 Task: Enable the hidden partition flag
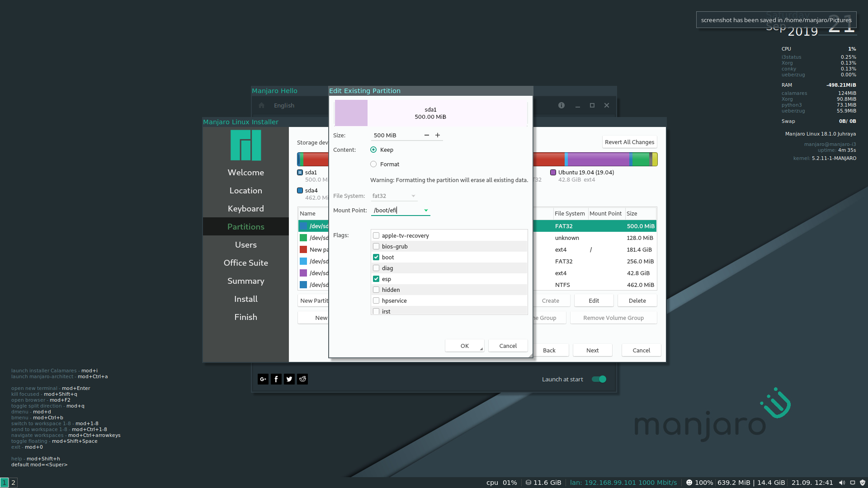(376, 289)
